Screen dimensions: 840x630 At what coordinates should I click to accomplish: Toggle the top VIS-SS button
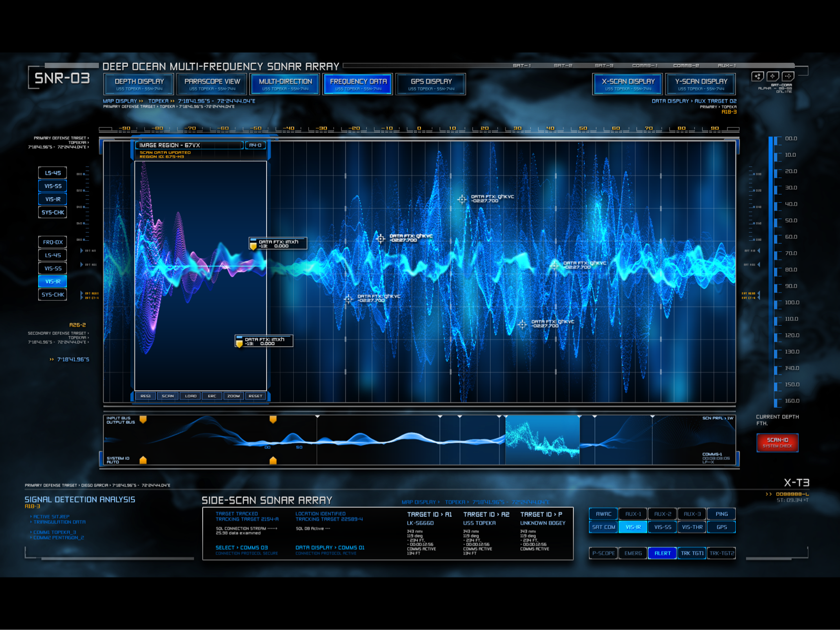(x=53, y=186)
